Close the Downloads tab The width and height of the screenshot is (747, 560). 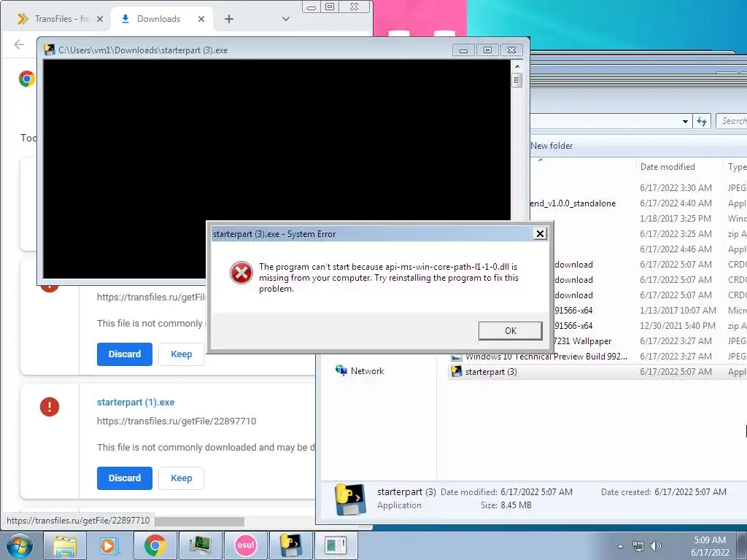[201, 19]
